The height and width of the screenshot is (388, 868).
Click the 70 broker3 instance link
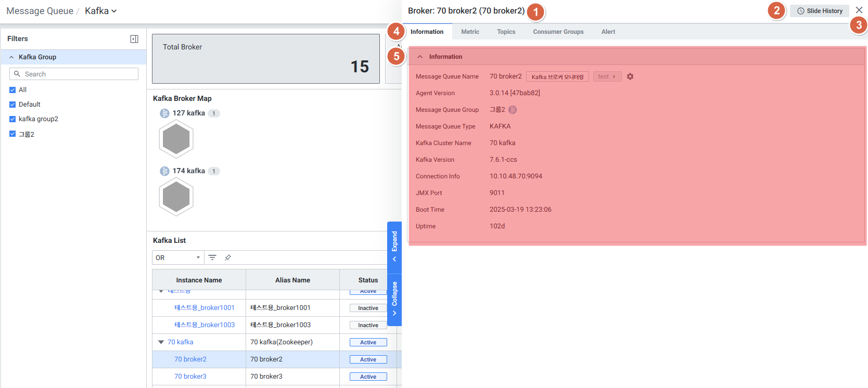pos(190,377)
